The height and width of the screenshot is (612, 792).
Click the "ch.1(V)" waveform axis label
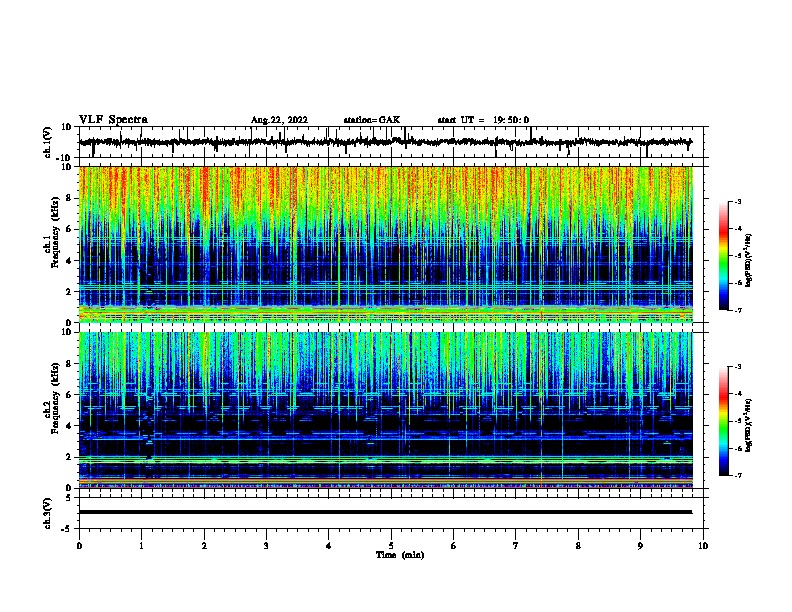48,142
